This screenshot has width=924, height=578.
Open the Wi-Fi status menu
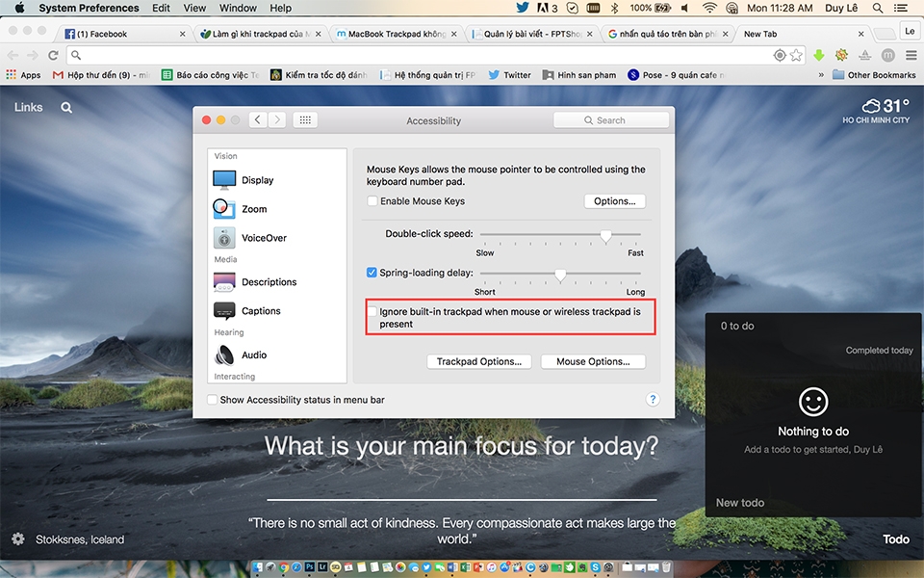pos(709,8)
